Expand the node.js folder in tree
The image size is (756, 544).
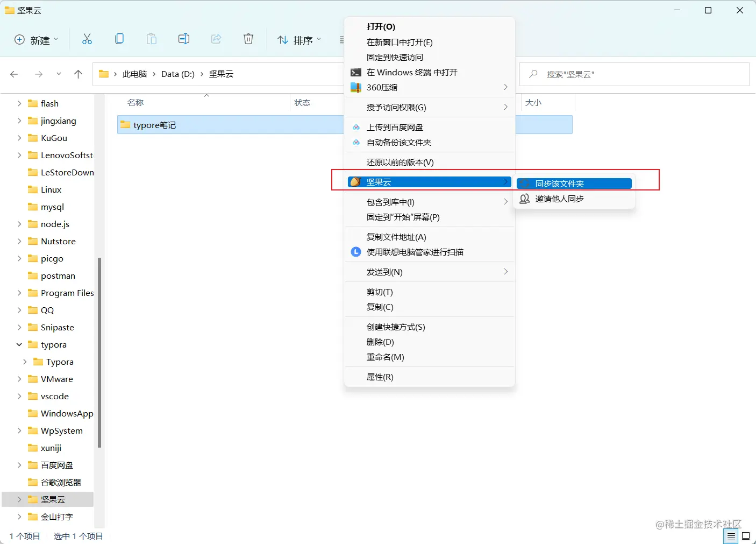click(x=19, y=224)
